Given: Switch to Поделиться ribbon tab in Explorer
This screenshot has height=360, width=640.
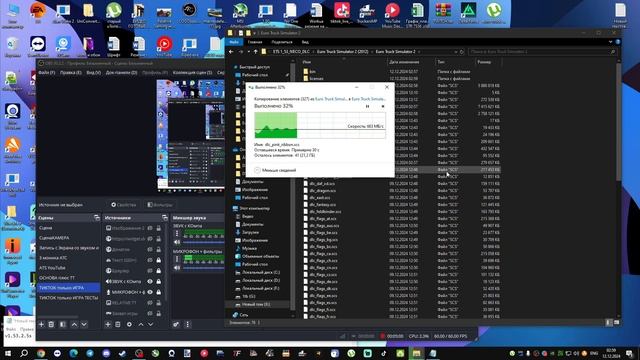Looking at the screenshot, I should point(282,42).
